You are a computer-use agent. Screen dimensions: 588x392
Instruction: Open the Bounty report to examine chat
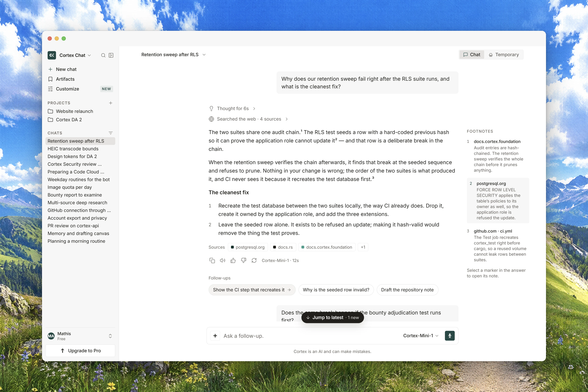(80, 195)
